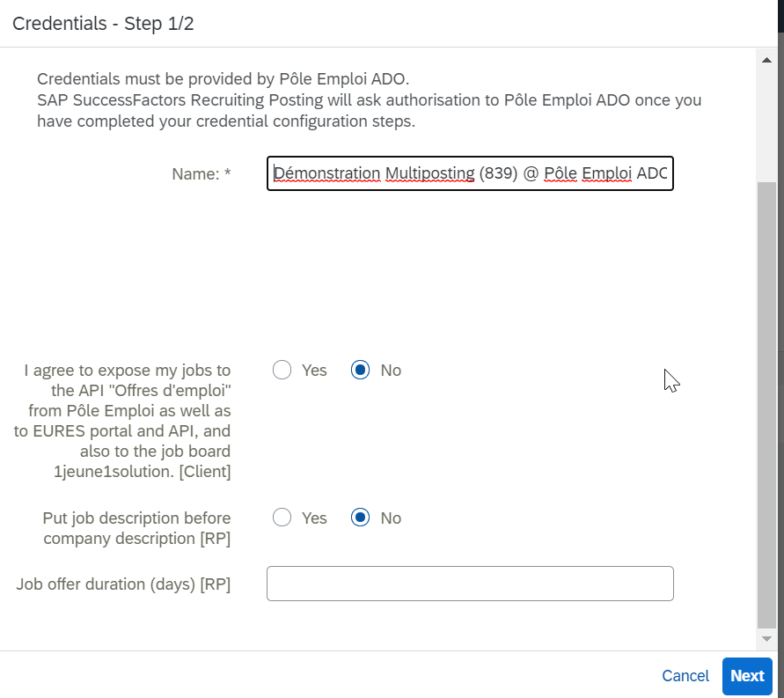Screen dimensions: 784x698
Task: Click the blank area below Name field
Action: pyautogui.click(x=470, y=270)
